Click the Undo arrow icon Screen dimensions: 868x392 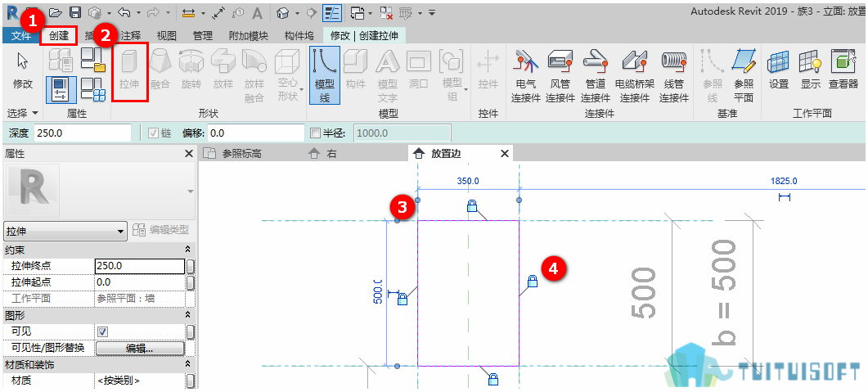pos(124,11)
